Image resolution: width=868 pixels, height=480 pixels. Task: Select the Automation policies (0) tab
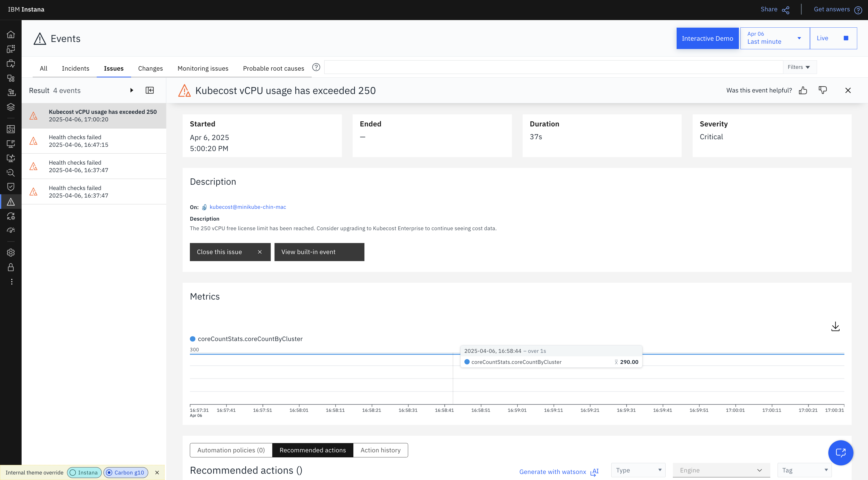point(231,450)
